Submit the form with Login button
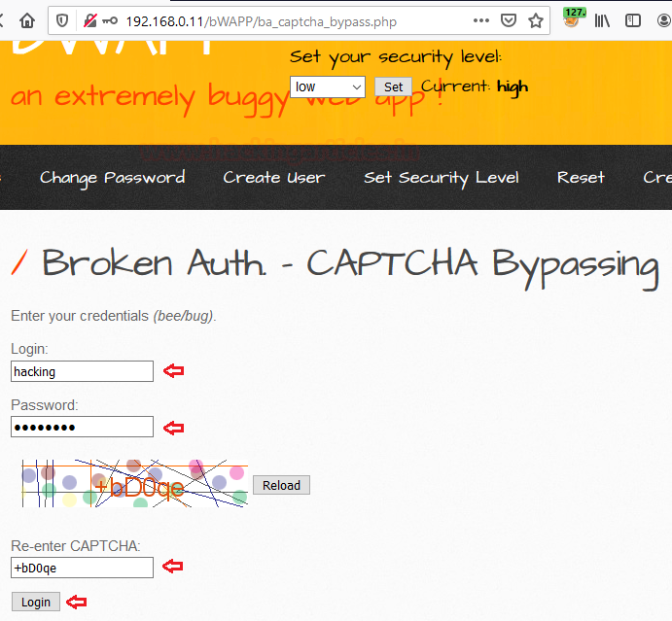Viewport: 672px width, 621px height. pos(36,602)
